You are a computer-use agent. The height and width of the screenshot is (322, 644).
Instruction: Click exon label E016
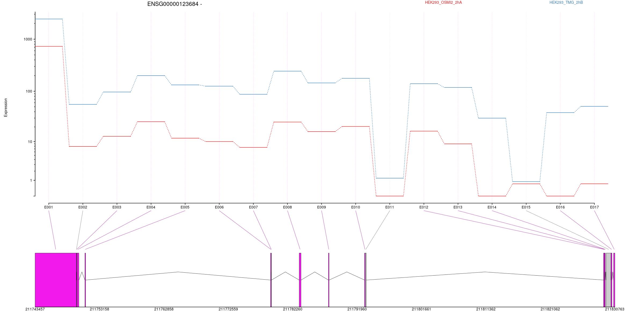pyautogui.click(x=560, y=207)
